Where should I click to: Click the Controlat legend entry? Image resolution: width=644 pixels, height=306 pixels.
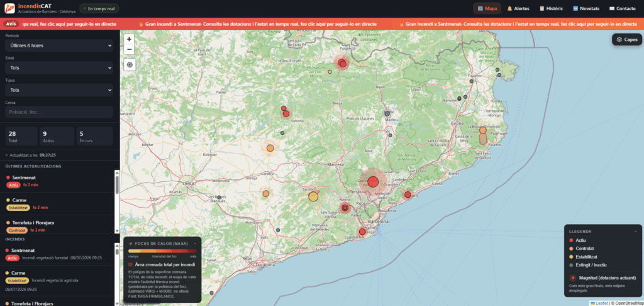(x=581, y=249)
